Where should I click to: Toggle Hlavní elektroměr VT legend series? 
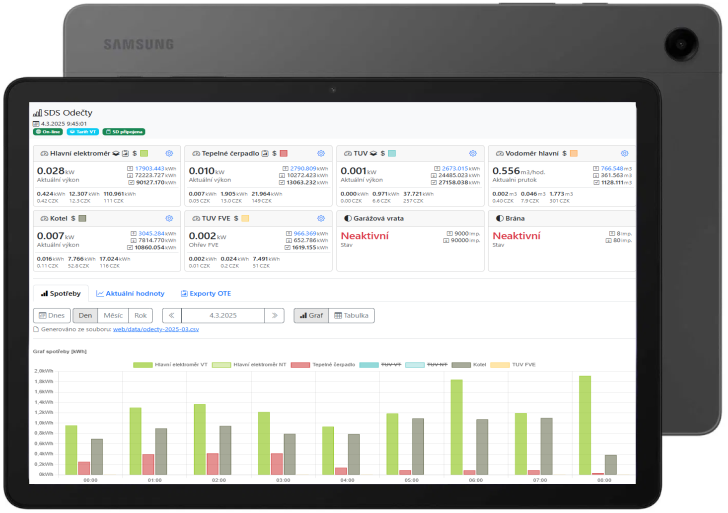click(171, 365)
